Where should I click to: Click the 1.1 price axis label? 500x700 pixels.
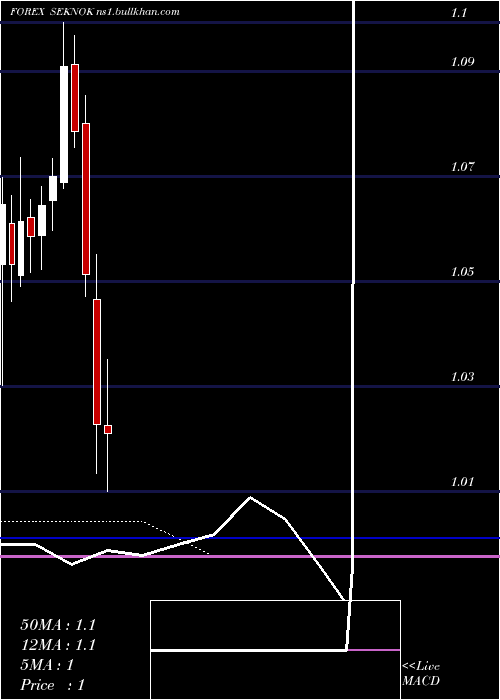(x=459, y=13)
